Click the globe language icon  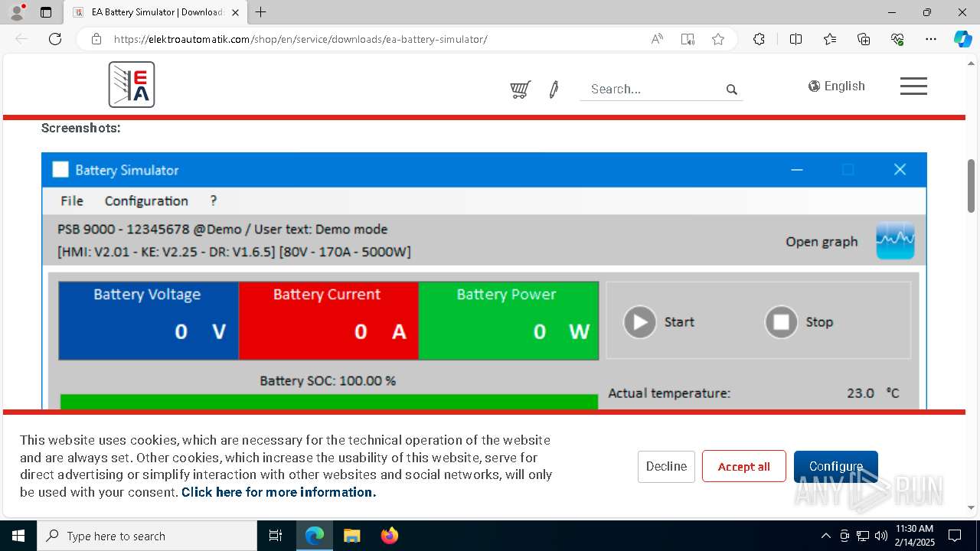coord(814,86)
